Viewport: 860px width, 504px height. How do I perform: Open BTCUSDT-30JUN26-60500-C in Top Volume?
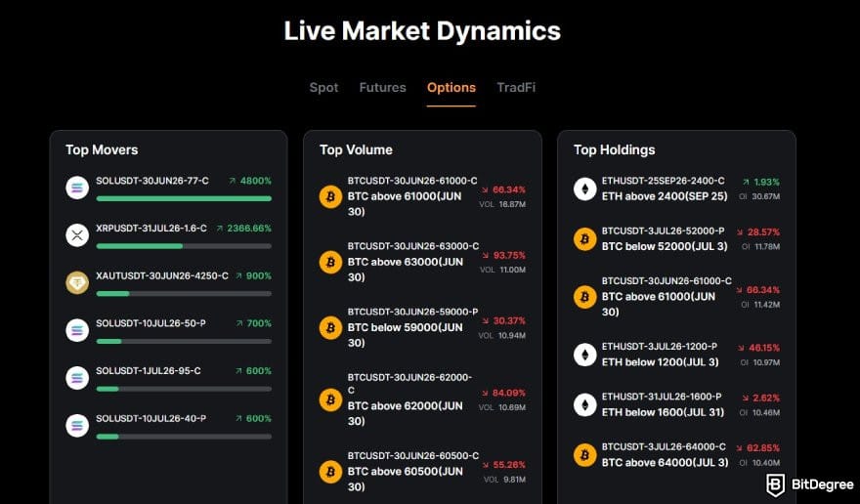[x=413, y=456]
